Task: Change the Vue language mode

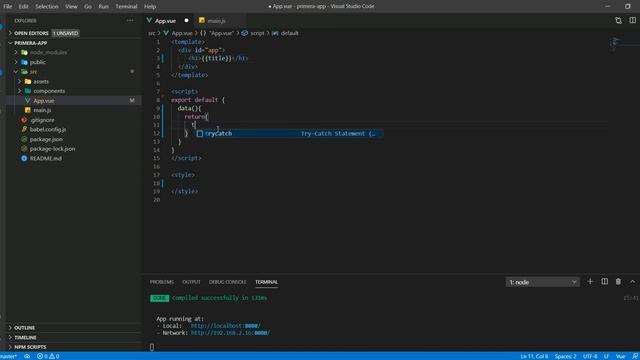Action: 620,356
